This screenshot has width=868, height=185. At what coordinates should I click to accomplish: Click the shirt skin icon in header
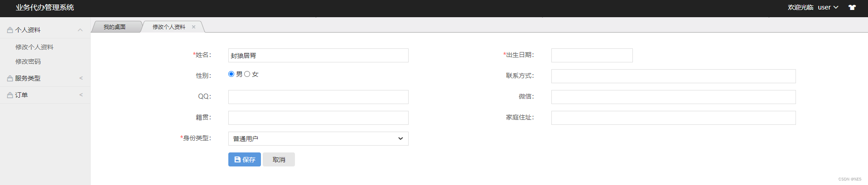coord(852,7)
